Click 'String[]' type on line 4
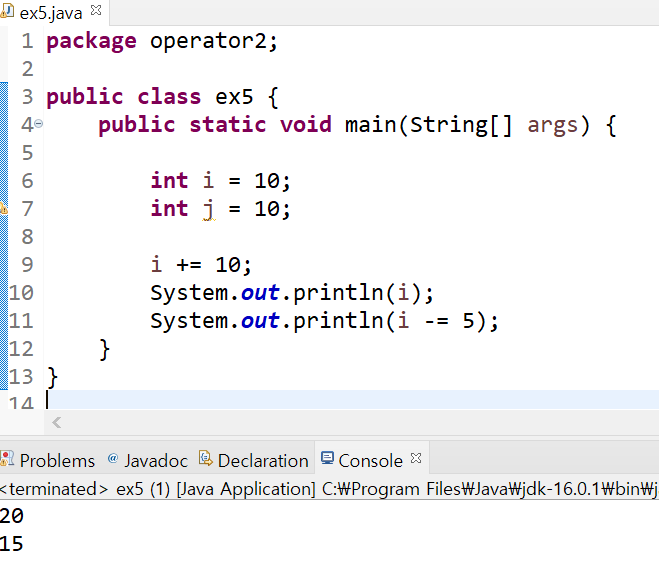This screenshot has height=587, width=659. click(461, 125)
